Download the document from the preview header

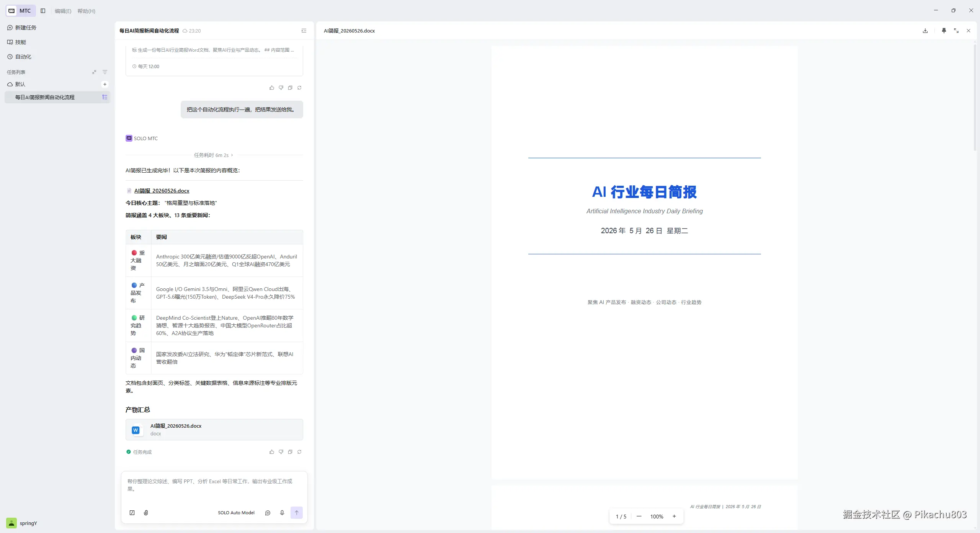925,31
